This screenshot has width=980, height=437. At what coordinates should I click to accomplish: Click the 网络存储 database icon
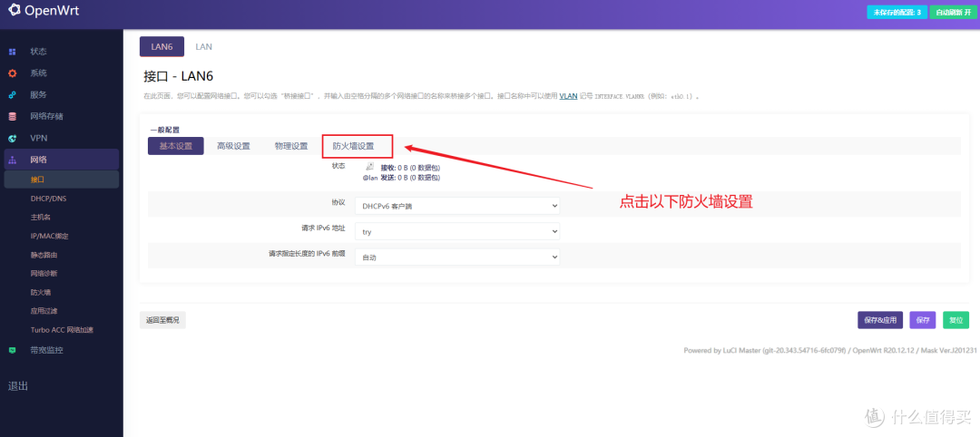pyautogui.click(x=13, y=117)
